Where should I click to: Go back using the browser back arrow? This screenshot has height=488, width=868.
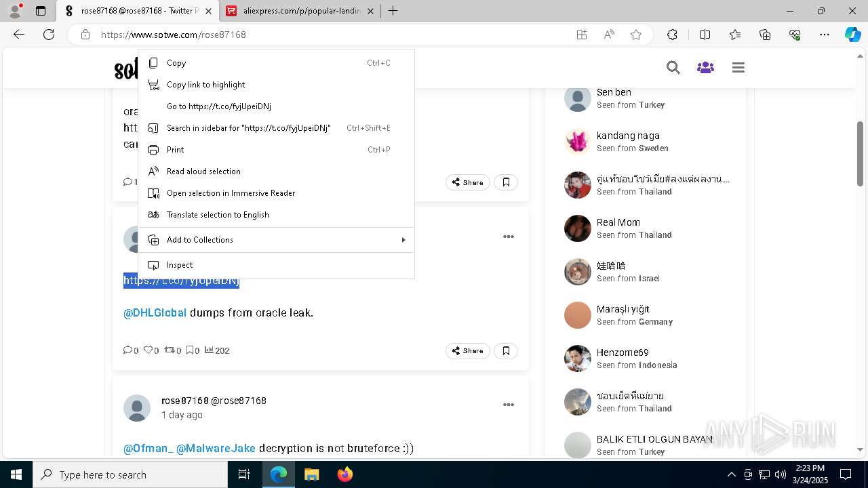click(19, 35)
